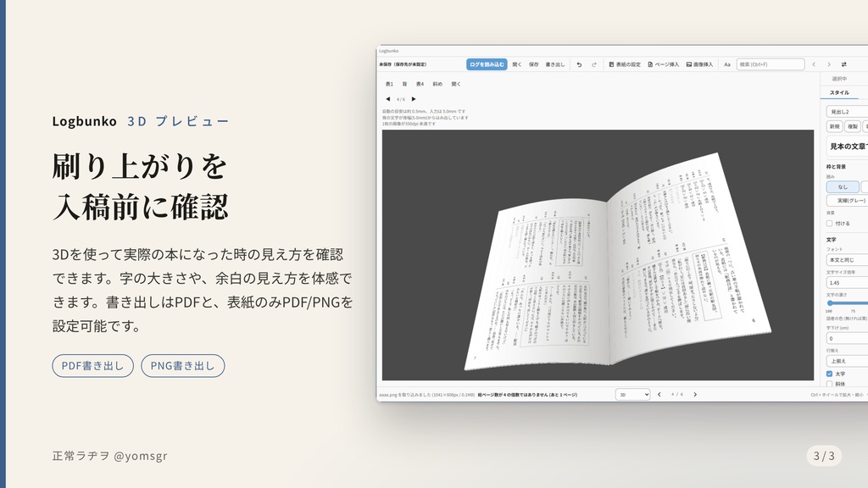Click the 開く button in top toolbar
The height and width of the screenshot is (488, 868).
point(516,64)
